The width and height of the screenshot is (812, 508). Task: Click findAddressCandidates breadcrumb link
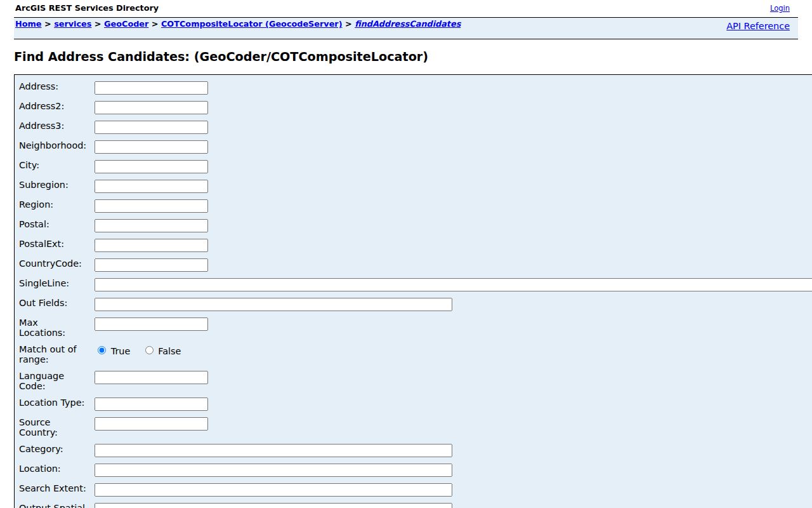point(408,24)
